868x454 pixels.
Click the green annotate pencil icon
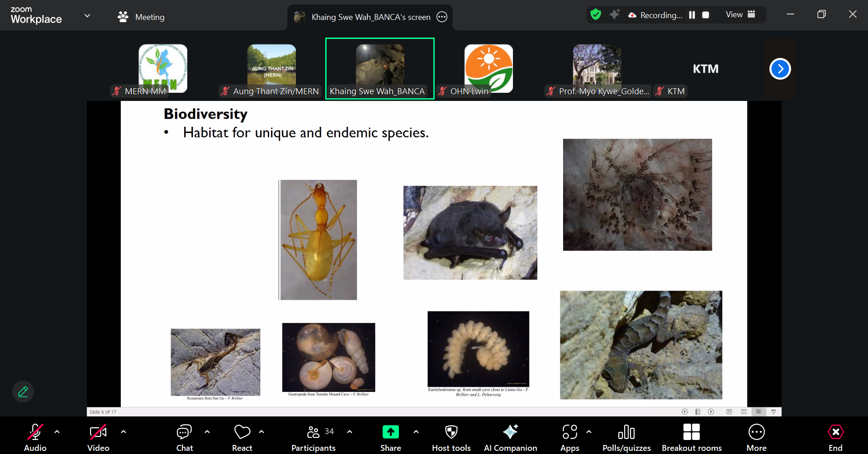coord(23,392)
